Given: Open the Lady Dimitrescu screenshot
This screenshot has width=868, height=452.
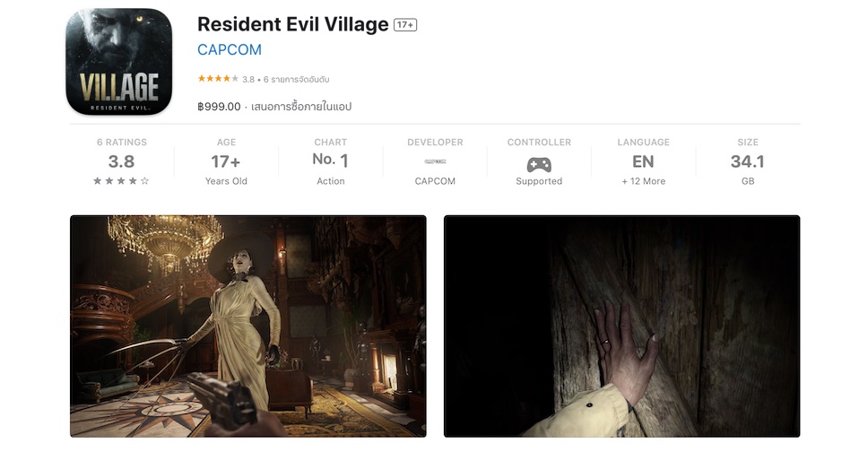Looking at the screenshot, I should pyautogui.click(x=248, y=326).
